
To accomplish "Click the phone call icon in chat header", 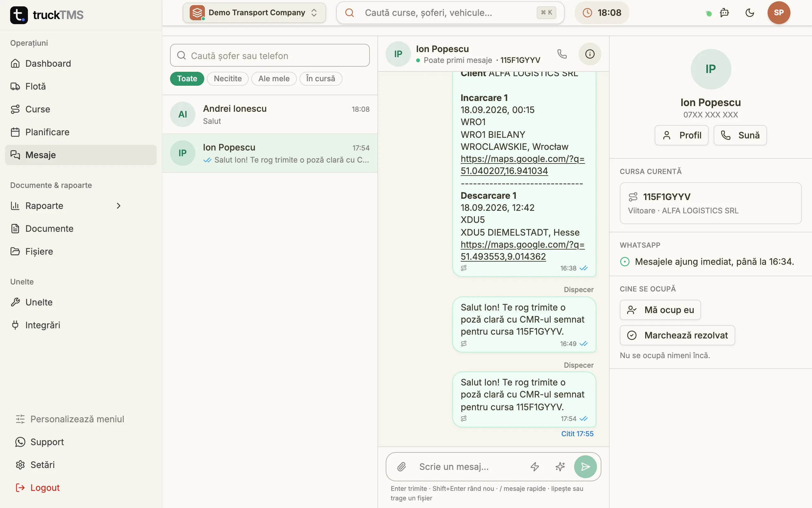I will [x=562, y=54].
